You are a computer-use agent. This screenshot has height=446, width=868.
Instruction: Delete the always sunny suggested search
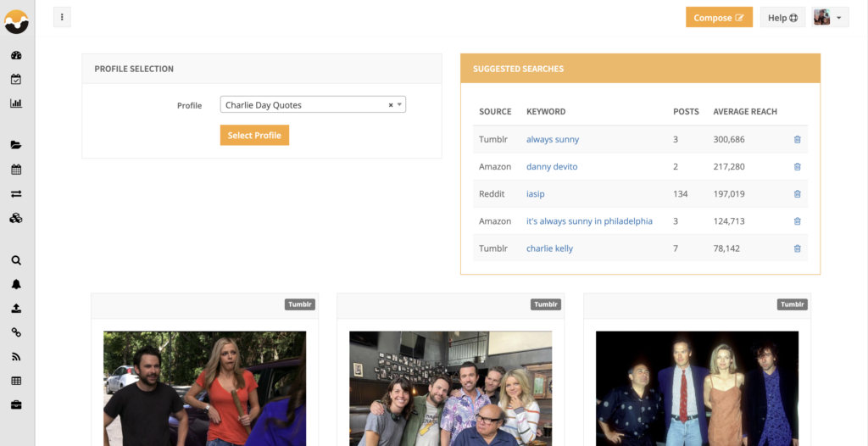pyautogui.click(x=797, y=140)
